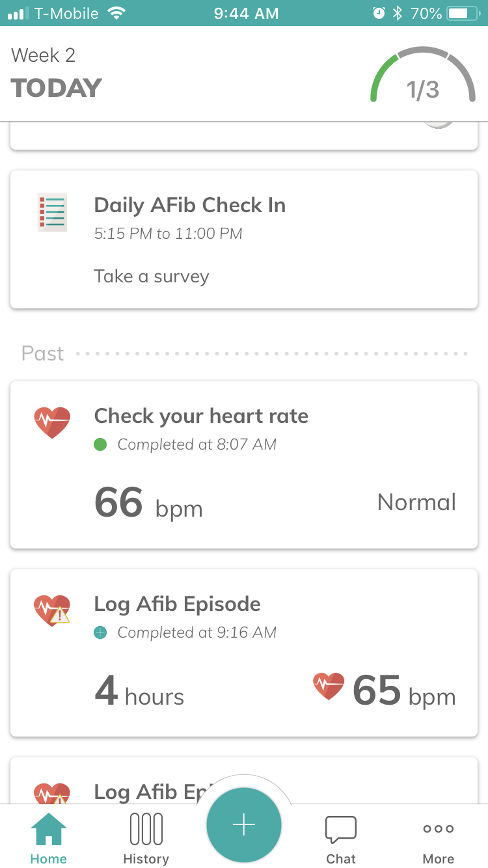Tap the 1/3 progress gauge

423,78
